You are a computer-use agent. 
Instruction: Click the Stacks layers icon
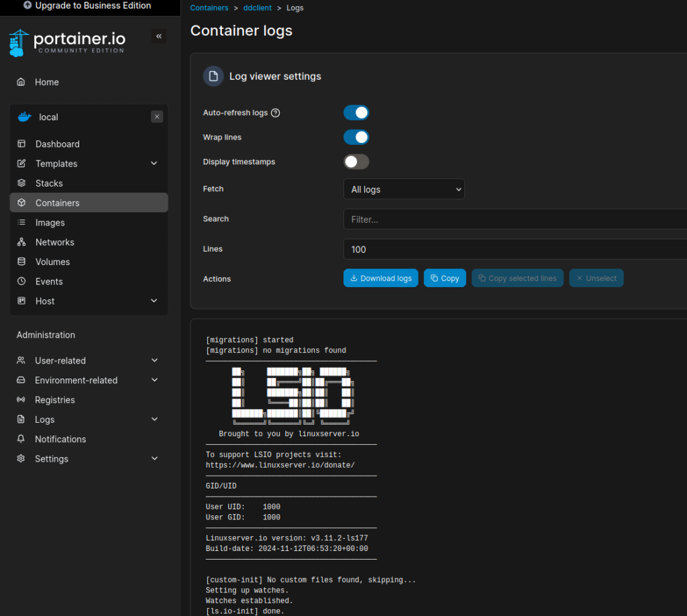(x=21, y=183)
